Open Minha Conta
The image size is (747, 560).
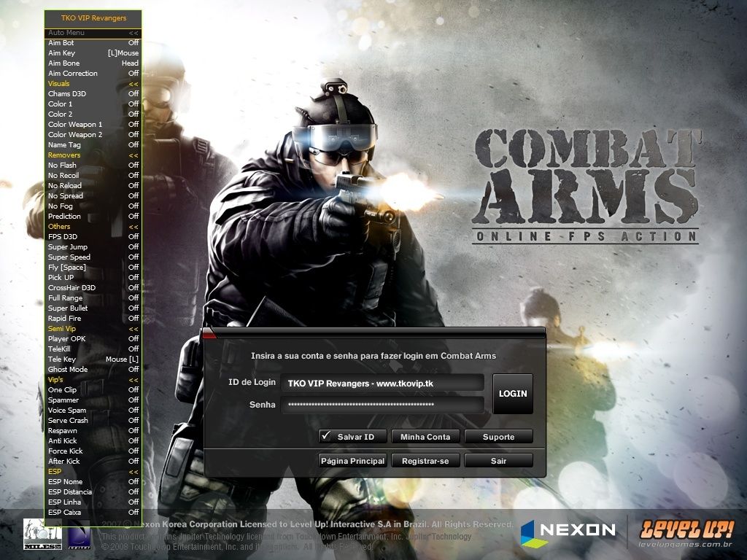point(425,437)
